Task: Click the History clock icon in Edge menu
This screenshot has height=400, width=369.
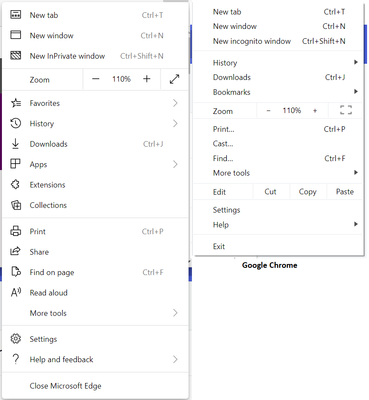Action: click(16, 123)
